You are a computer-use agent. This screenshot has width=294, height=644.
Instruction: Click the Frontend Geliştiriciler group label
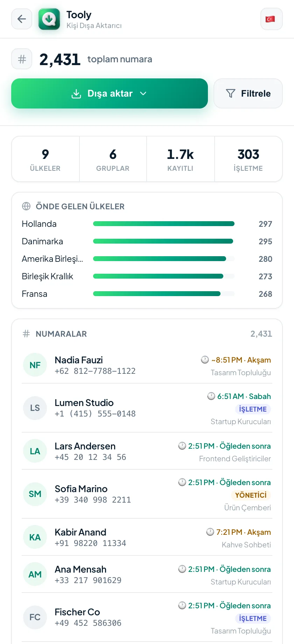[x=235, y=459]
